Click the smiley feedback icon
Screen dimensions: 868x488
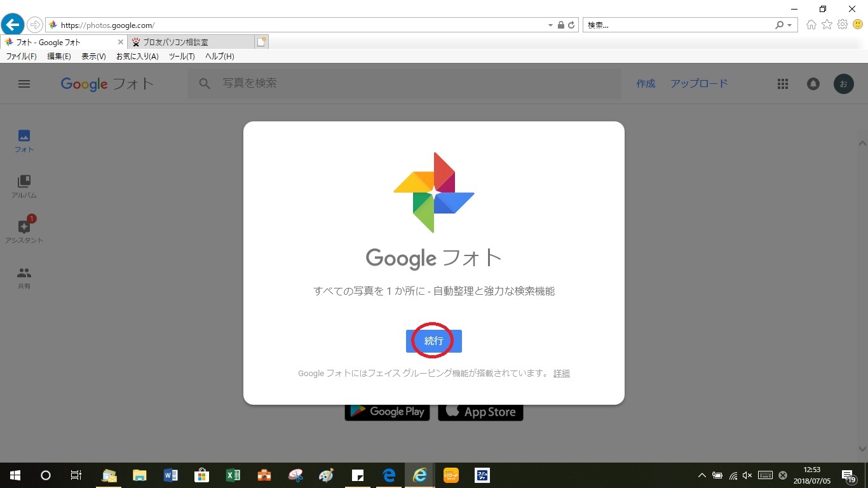pyautogui.click(x=858, y=25)
